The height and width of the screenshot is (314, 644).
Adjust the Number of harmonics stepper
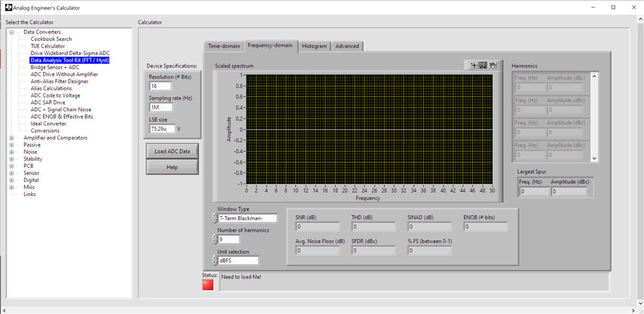(214, 240)
